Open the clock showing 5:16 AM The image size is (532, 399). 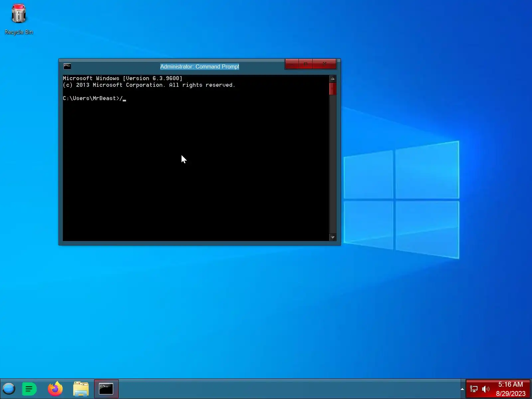[x=511, y=389]
